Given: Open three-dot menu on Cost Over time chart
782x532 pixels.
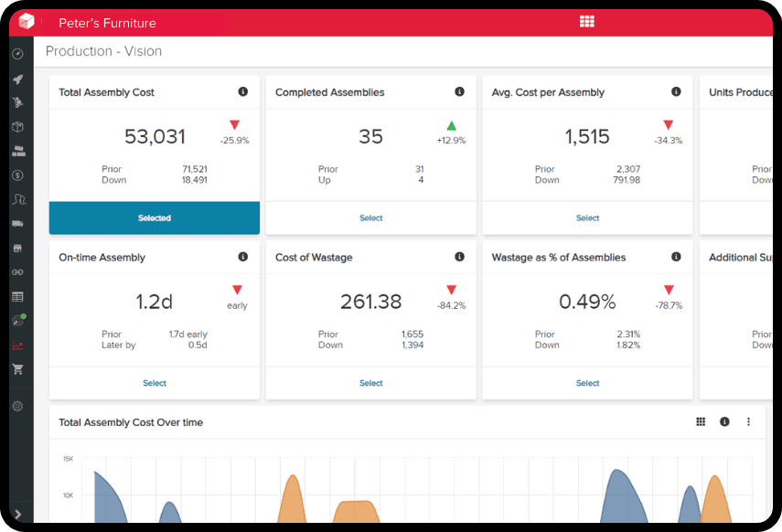Looking at the screenshot, I should [748, 421].
